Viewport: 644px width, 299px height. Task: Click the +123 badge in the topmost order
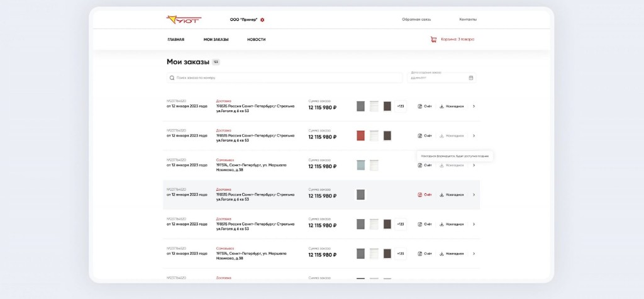(x=401, y=106)
